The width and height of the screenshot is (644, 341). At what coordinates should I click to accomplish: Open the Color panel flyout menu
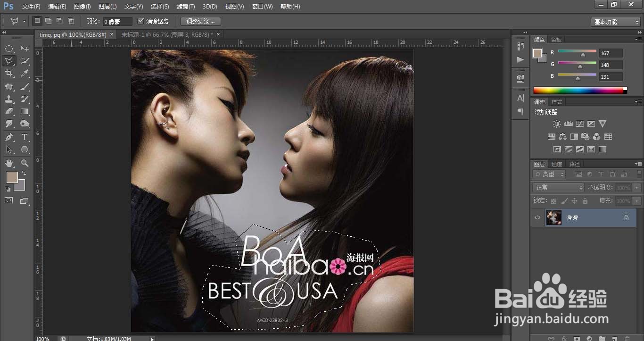tap(638, 40)
